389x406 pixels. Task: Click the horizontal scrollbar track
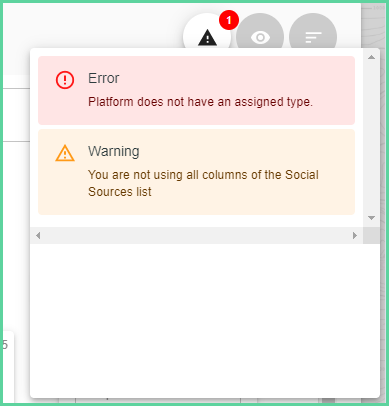click(196, 236)
